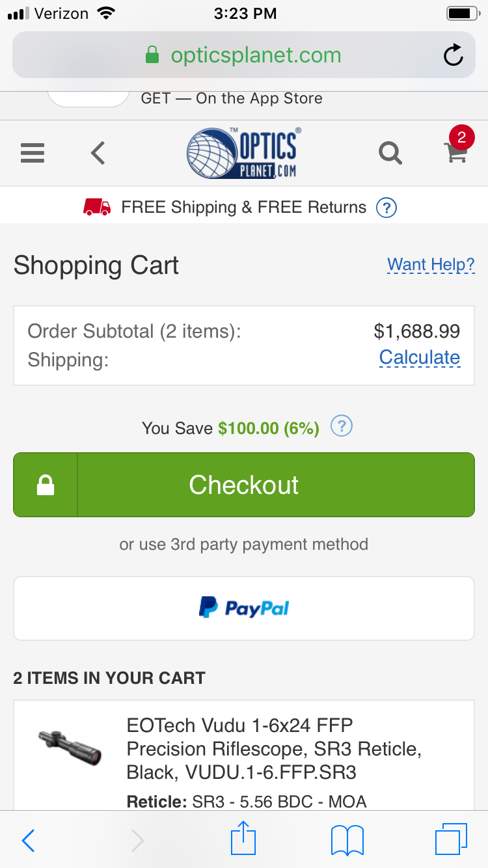Open the hamburger menu icon

point(33,154)
